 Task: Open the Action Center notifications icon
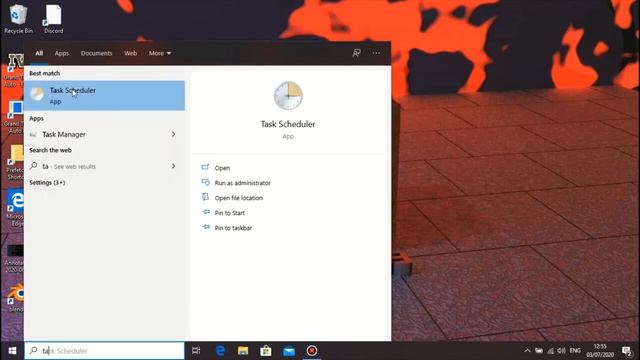pyautogui.click(x=627, y=351)
